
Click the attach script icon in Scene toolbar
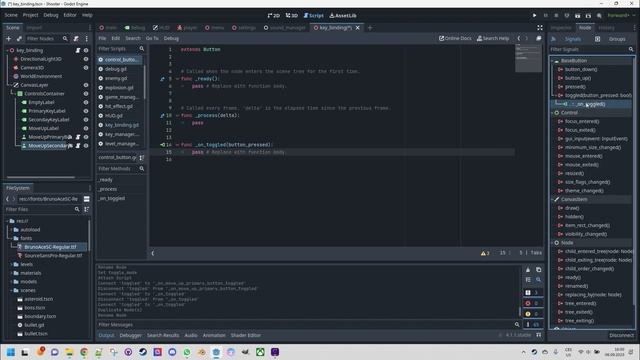pos(76,38)
